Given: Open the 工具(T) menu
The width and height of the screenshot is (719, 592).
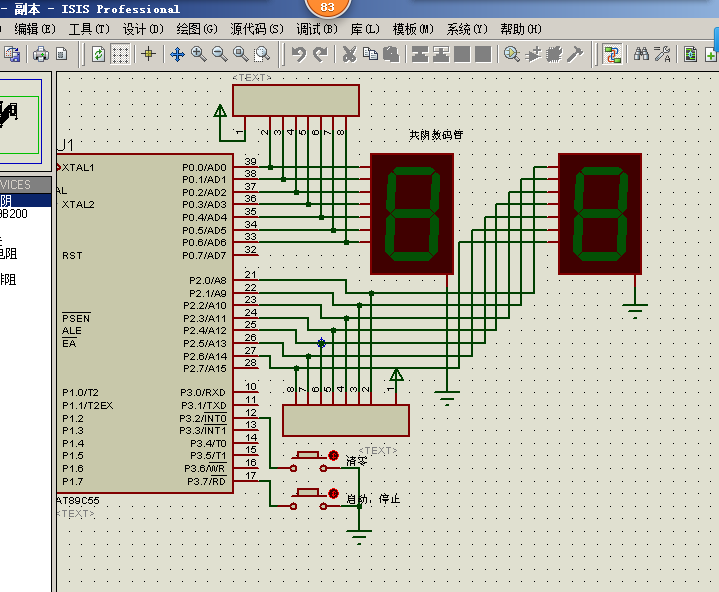Looking at the screenshot, I should tap(89, 29).
